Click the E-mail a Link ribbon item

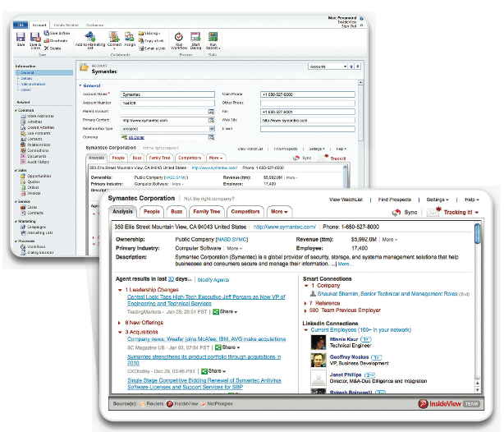(x=153, y=48)
